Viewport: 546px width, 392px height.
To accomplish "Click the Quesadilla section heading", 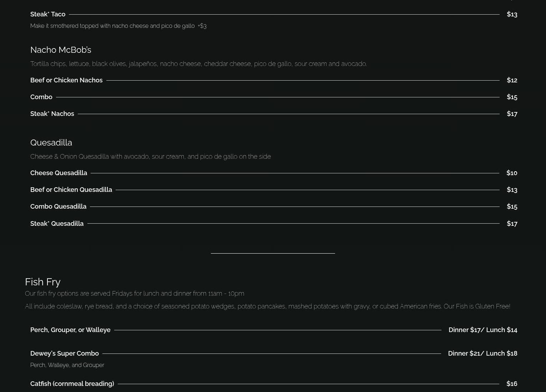I will [x=51, y=143].
